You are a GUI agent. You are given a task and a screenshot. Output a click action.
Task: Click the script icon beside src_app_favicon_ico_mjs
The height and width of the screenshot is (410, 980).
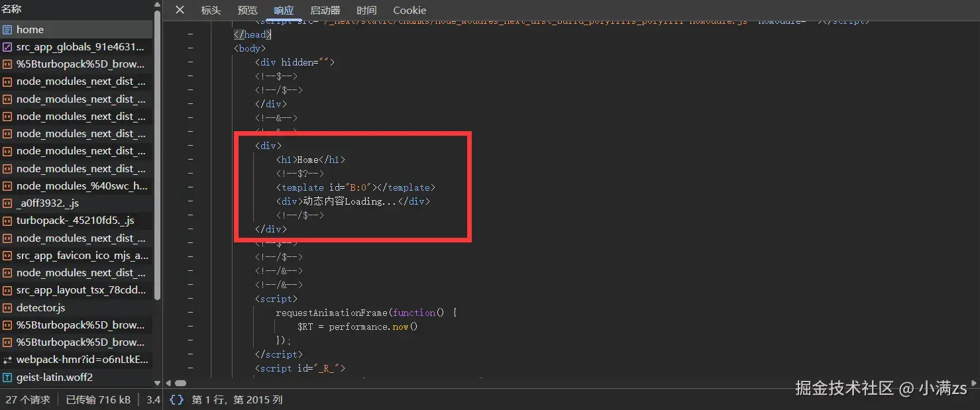[x=7, y=256]
